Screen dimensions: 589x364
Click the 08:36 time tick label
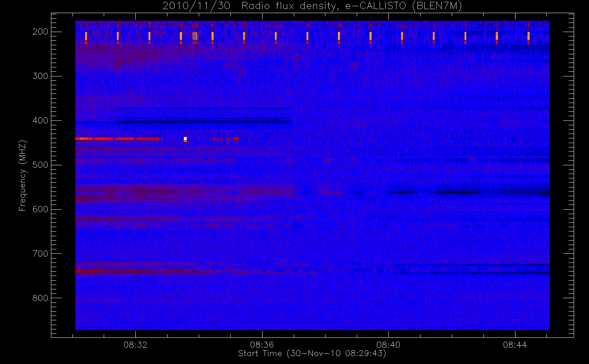pos(262,345)
